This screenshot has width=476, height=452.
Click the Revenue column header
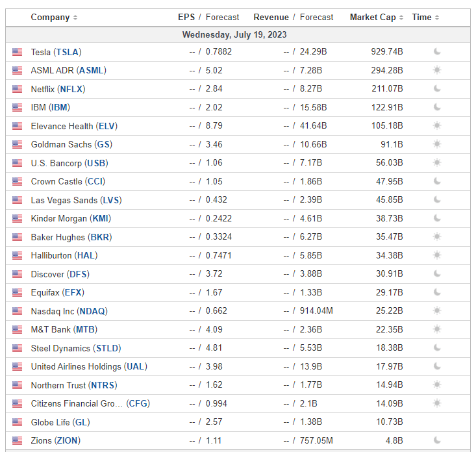click(x=271, y=18)
